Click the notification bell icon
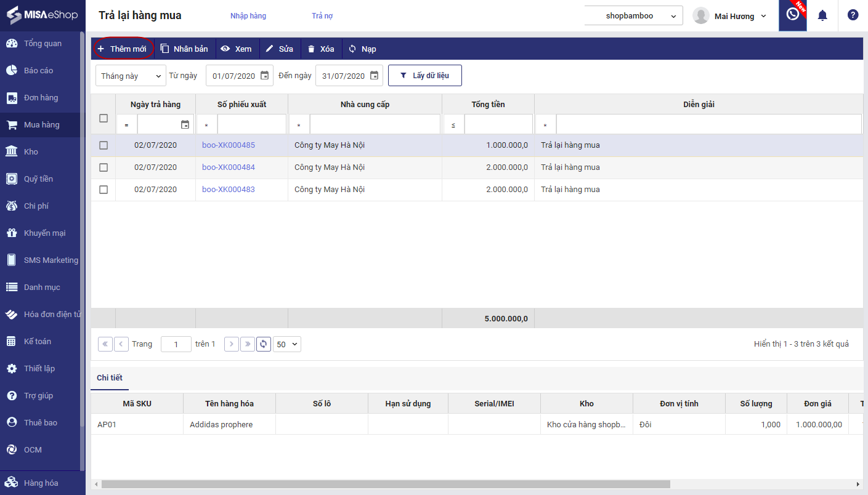 (822, 16)
